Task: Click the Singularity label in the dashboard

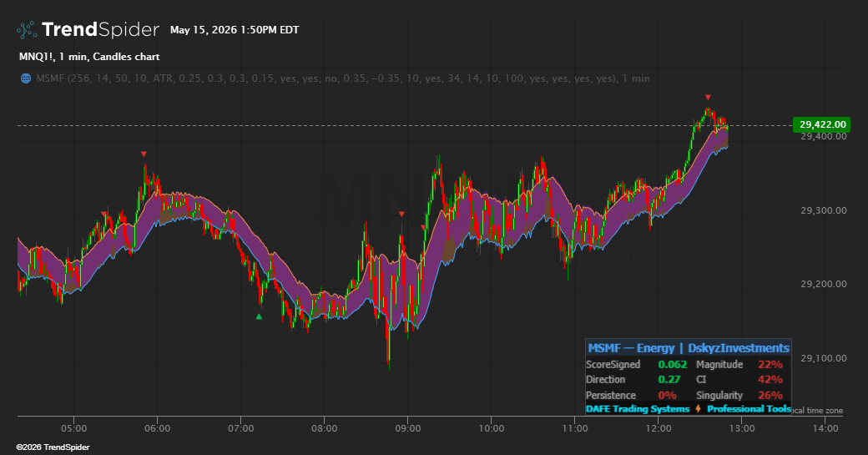Action: pos(719,395)
